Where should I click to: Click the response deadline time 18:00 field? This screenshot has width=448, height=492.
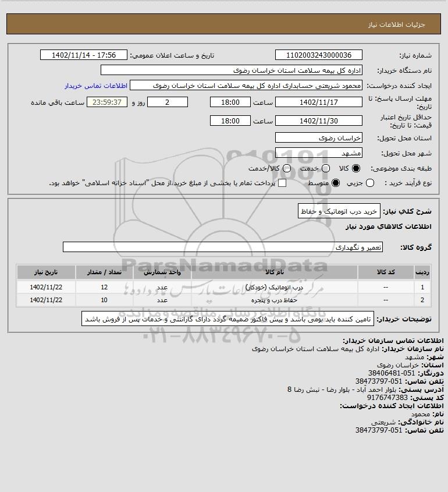click(x=230, y=102)
